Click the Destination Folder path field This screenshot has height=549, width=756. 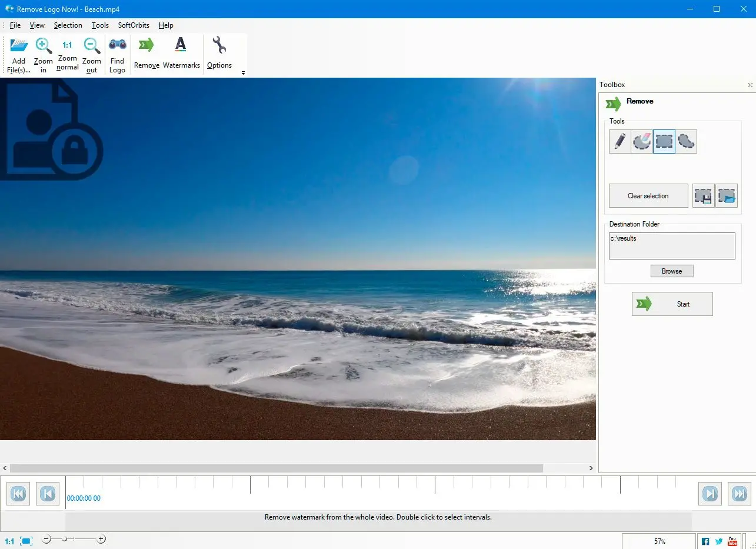(x=672, y=246)
